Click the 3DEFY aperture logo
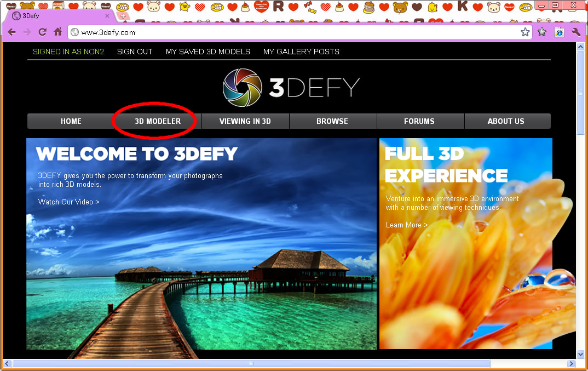This screenshot has height=371, width=588. [x=244, y=87]
